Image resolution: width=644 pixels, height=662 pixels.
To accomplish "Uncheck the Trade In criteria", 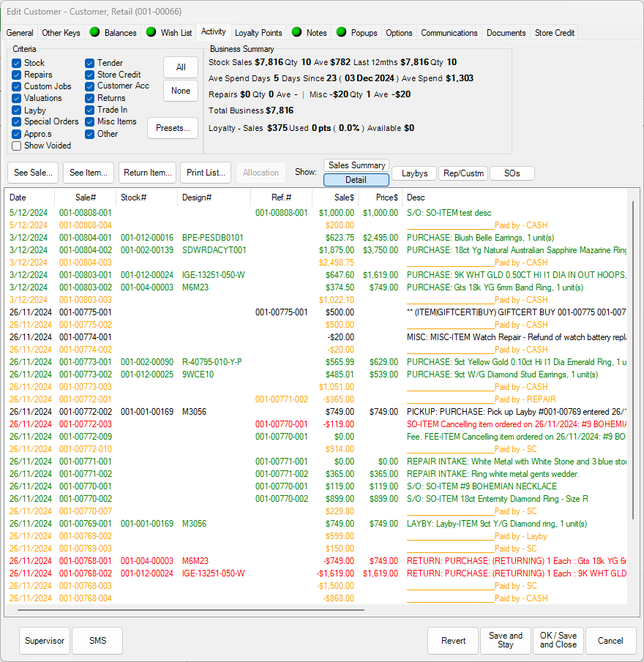I will pos(89,110).
